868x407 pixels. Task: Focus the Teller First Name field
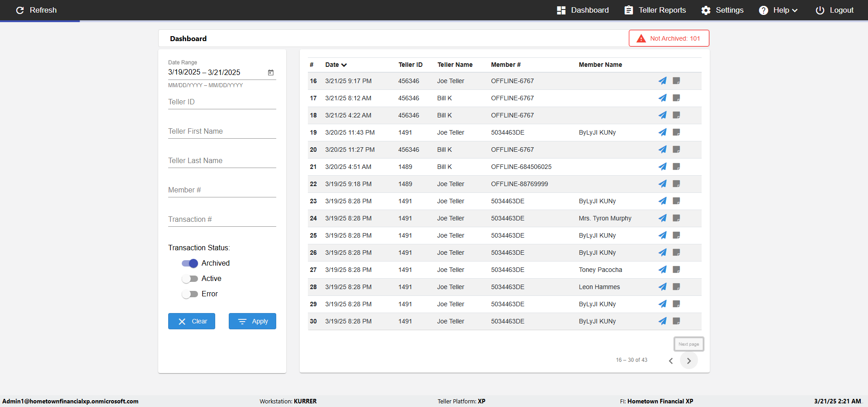point(222,131)
